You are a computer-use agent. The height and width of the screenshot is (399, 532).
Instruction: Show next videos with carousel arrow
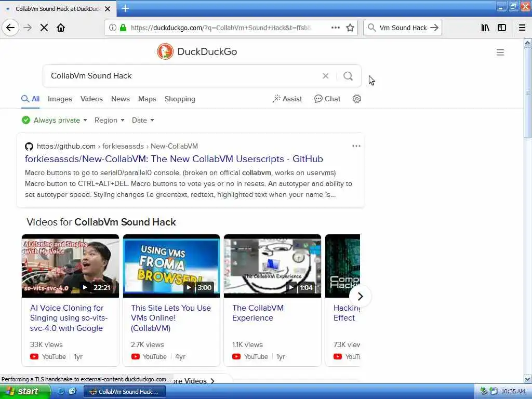(x=361, y=296)
